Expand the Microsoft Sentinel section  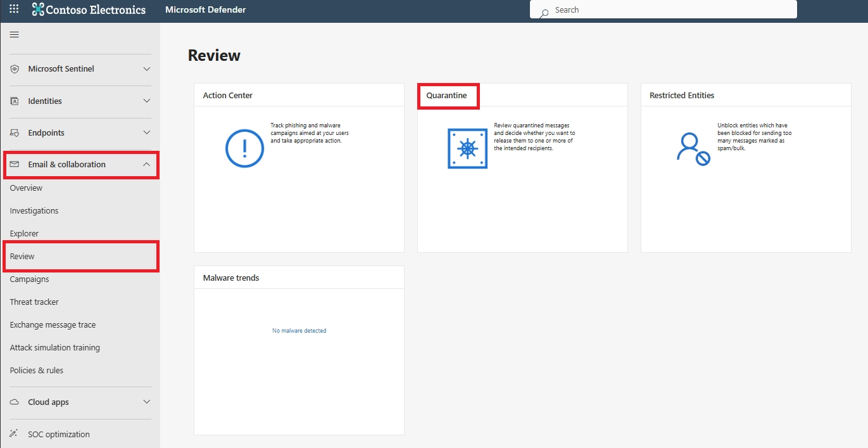(148, 68)
